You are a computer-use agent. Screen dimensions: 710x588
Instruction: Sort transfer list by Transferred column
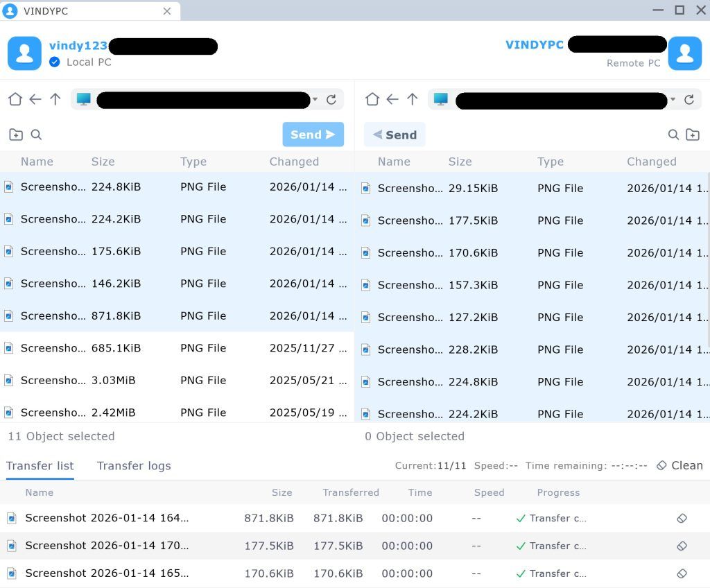point(351,492)
